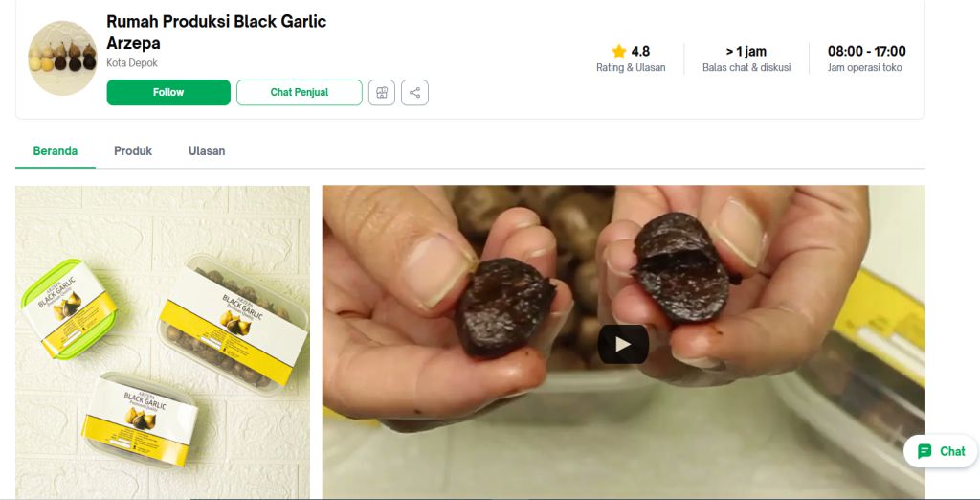Image resolution: width=980 pixels, height=500 pixels.
Task: Click the shop profile avatar image
Action: pos(62,58)
